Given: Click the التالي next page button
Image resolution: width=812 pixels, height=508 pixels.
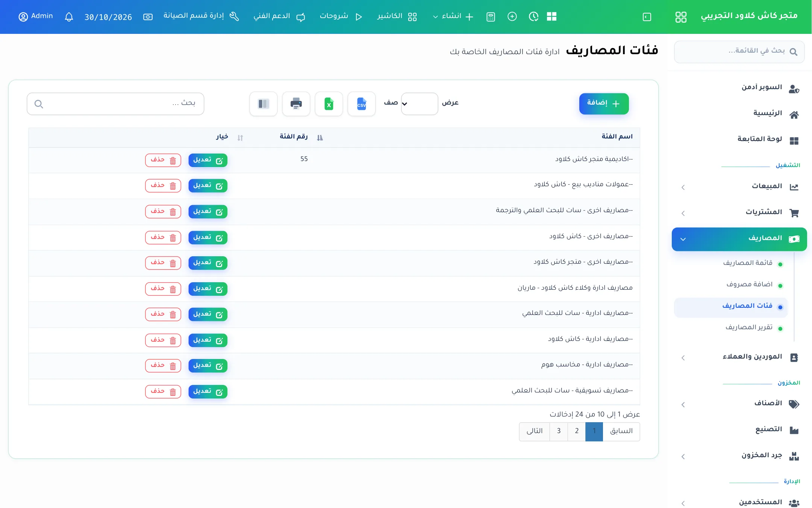Looking at the screenshot, I should 534,431.
